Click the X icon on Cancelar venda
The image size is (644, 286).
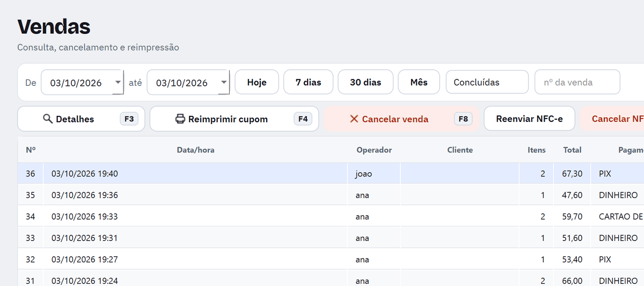click(354, 119)
